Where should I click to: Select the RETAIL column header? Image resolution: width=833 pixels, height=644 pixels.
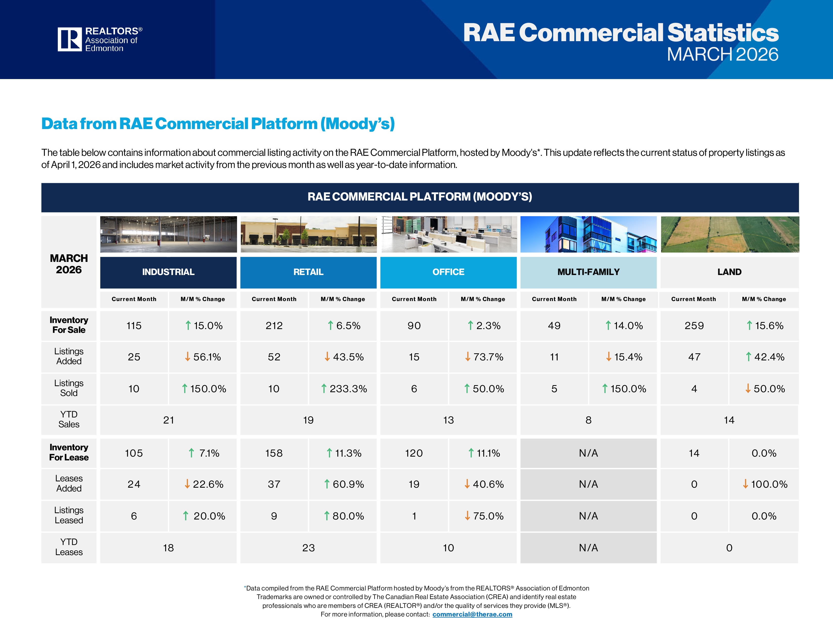pos(308,273)
